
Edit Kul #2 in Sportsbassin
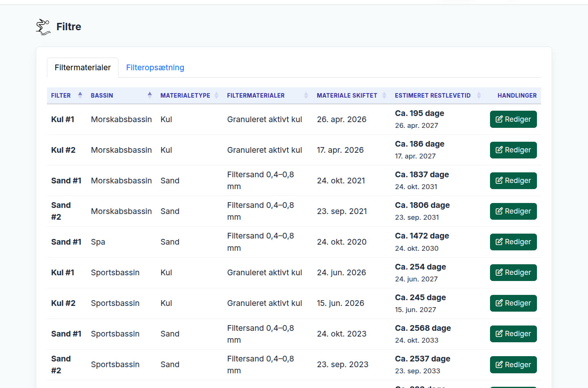513,303
